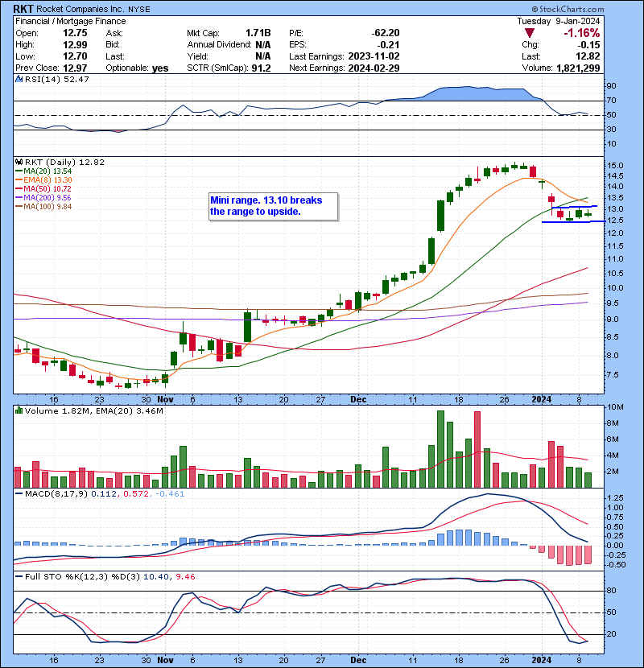
Task: Select the Mkt Cap value 1.71B
Action: (x=258, y=33)
